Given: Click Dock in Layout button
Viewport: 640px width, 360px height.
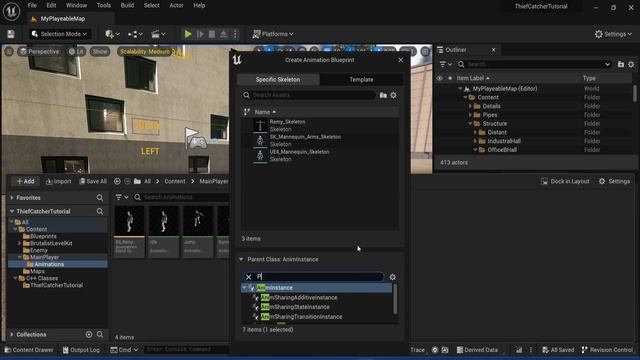Looking at the screenshot, I should pos(565,181).
